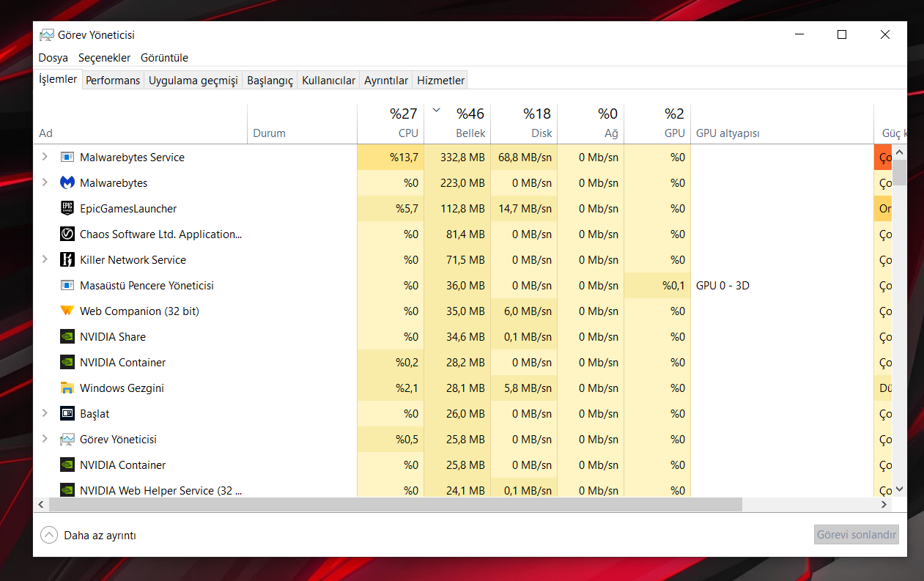924x581 pixels.
Task: Click the blue Malwarebytes app icon
Action: click(67, 183)
